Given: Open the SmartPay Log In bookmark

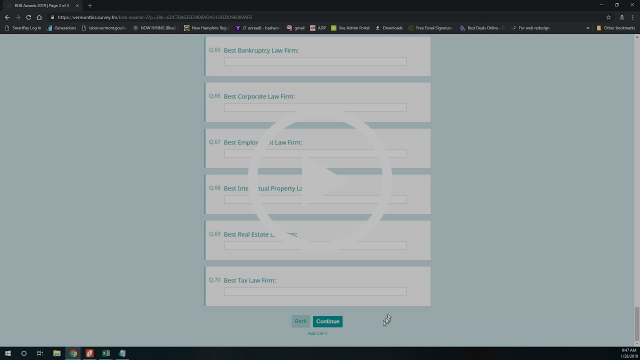Looking at the screenshot, I should click(23, 28).
